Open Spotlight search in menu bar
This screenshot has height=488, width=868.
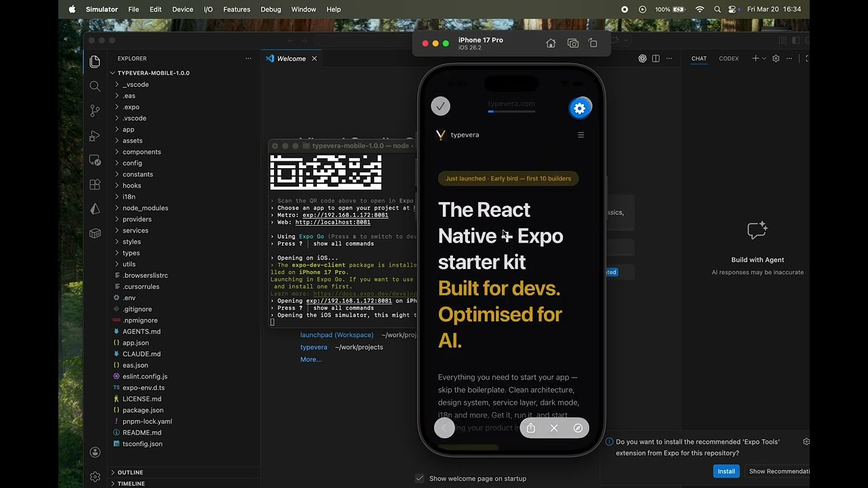click(717, 9)
